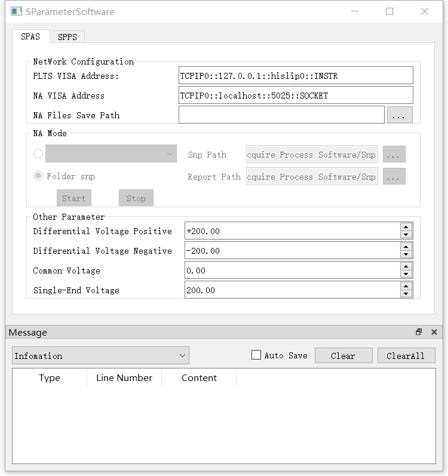Click the PLTS VISA Address field
This screenshot has height=476, width=448.
click(296, 76)
